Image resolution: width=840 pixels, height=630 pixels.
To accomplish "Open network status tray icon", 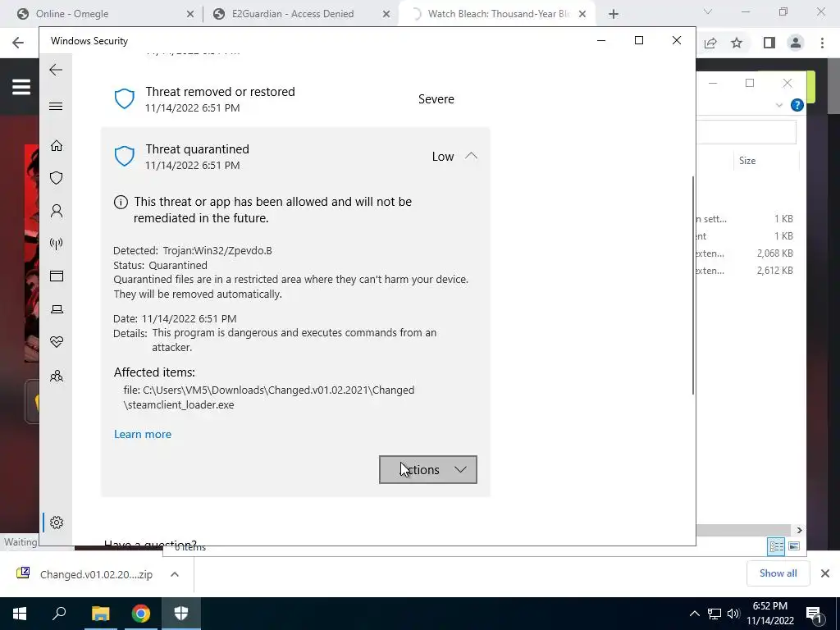I will (x=714, y=614).
